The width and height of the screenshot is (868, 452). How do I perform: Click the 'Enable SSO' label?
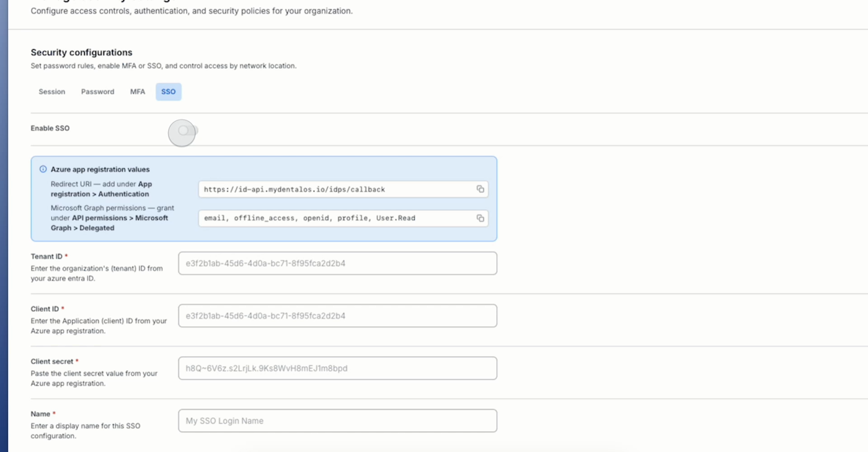[50, 128]
